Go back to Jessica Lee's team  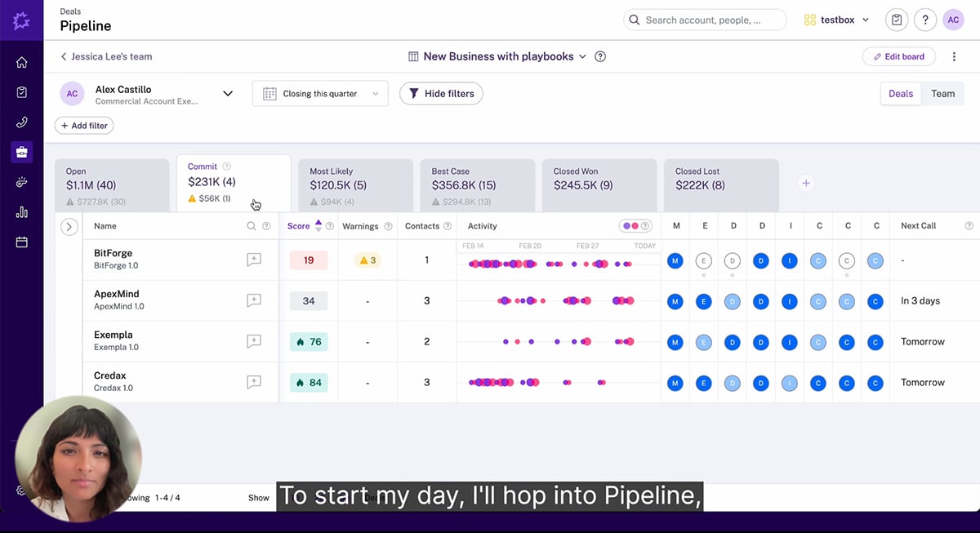tap(107, 56)
